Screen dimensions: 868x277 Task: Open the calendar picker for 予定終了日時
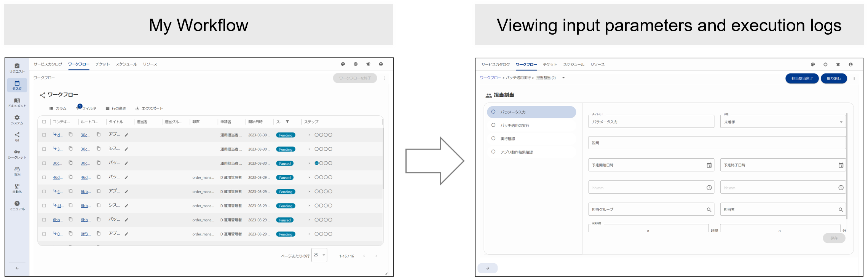point(841,165)
